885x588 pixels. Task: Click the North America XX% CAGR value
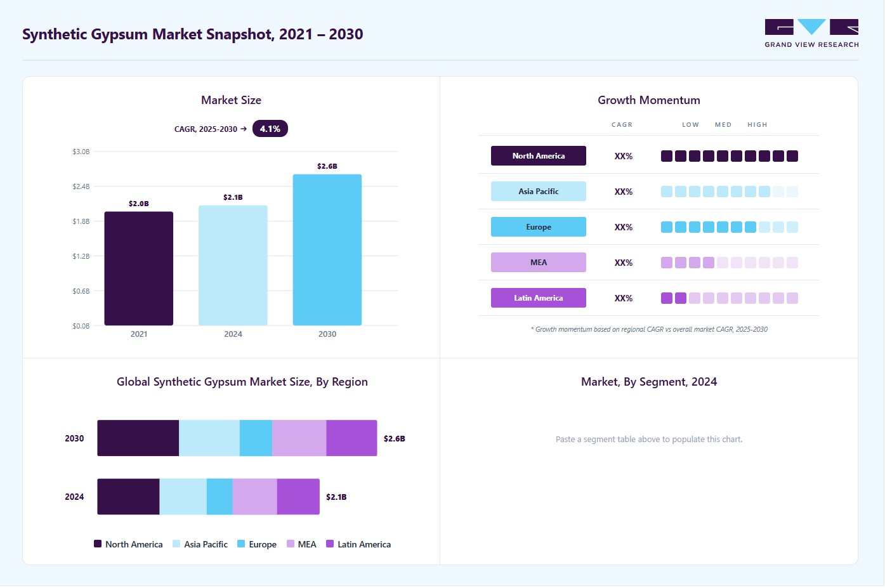(x=624, y=156)
